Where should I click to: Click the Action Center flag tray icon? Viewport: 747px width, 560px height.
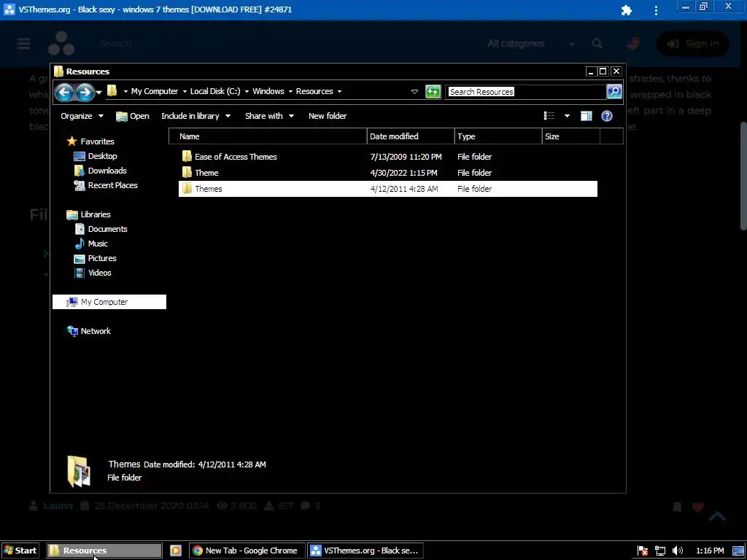pos(642,551)
